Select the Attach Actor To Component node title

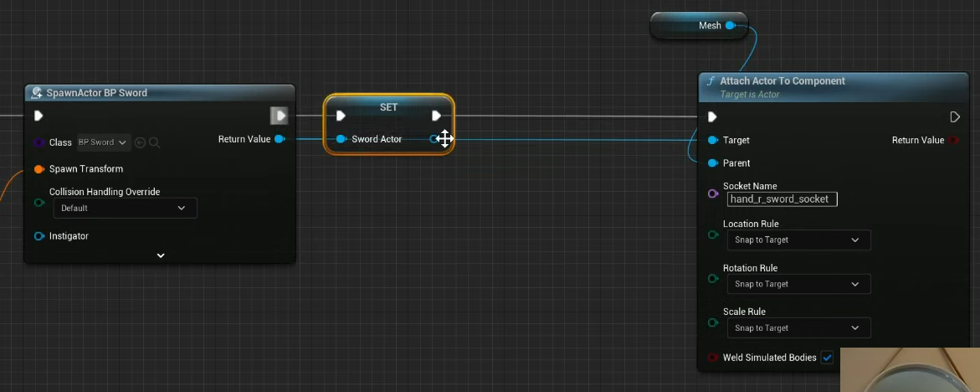click(782, 81)
